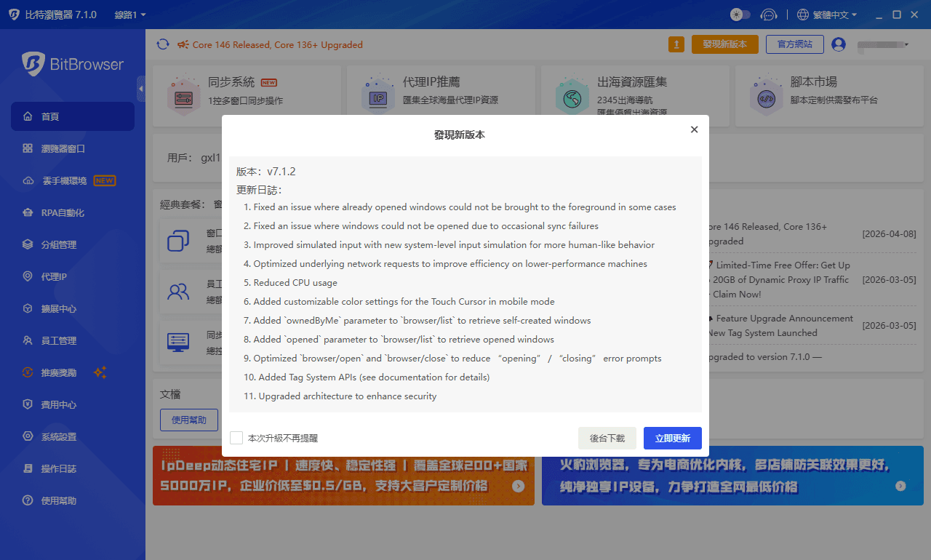
Task: Open 瀏覽器窗口 in sidebar
Action: [x=73, y=148]
